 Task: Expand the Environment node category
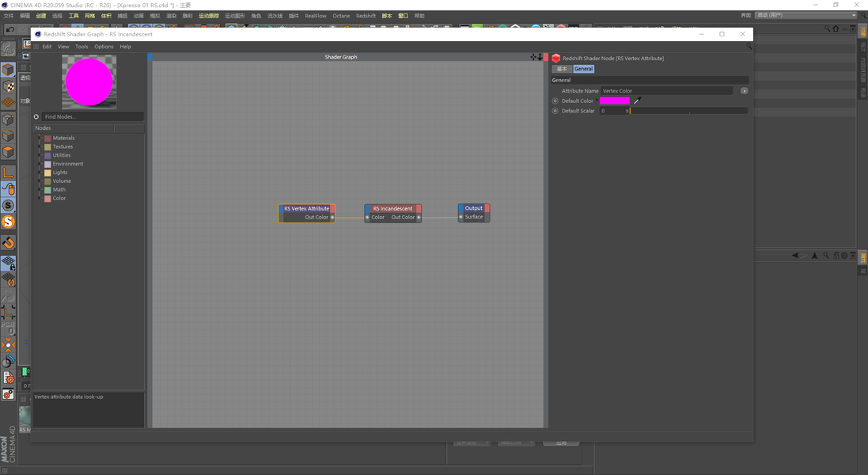pyautogui.click(x=40, y=164)
